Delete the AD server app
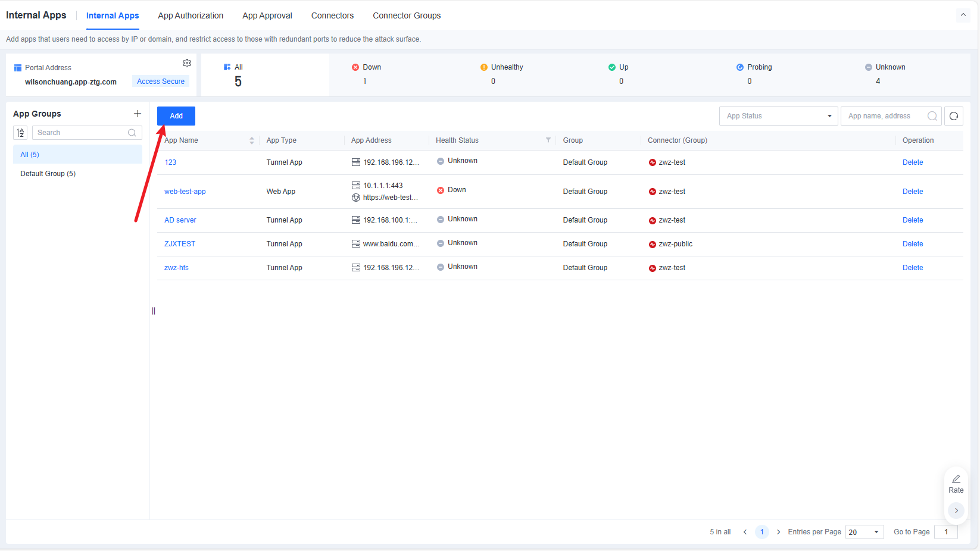Viewport: 980px width, 551px height. click(913, 220)
